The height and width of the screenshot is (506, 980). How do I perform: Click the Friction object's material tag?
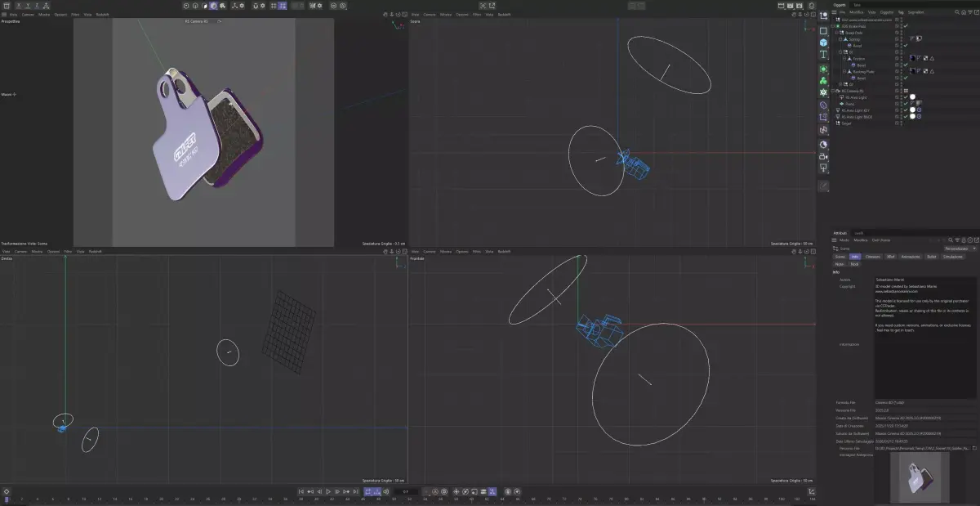(x=912, y=58)
